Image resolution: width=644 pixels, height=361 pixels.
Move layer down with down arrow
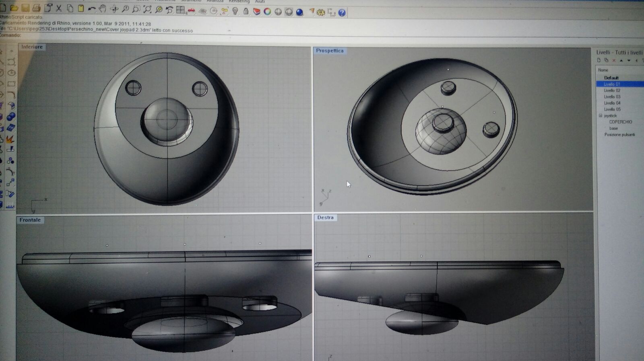[x=629, y=61]
